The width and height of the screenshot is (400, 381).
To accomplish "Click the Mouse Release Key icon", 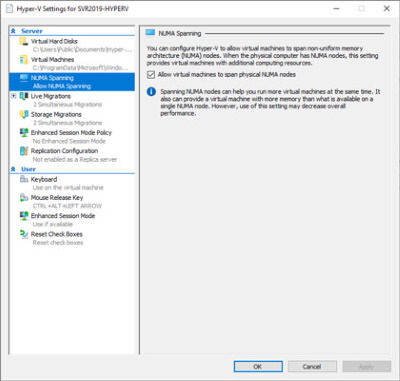I will [x=24, y=197].
